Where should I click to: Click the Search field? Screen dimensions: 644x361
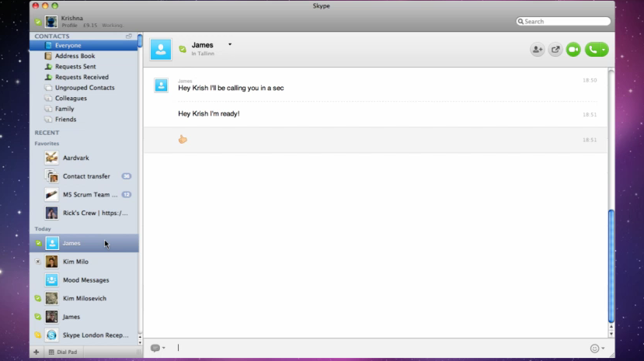(x=566, y=22)
